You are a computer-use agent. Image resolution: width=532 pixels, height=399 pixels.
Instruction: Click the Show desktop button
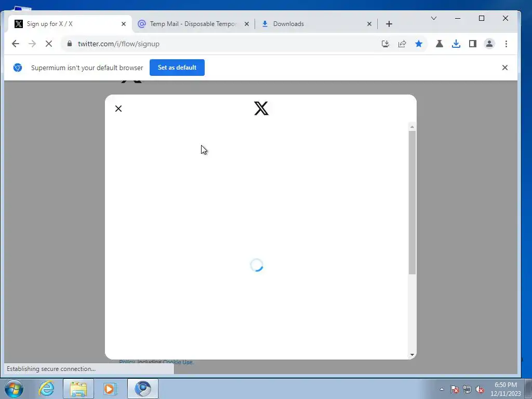[528, 389]
